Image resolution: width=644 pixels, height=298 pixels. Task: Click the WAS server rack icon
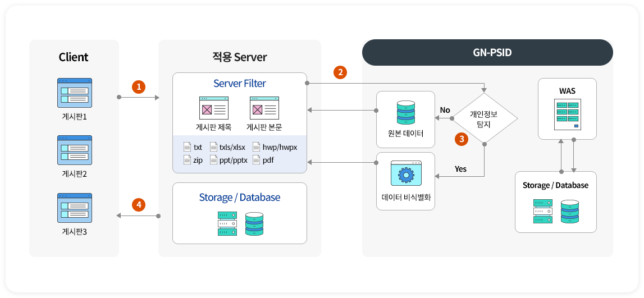567,114
